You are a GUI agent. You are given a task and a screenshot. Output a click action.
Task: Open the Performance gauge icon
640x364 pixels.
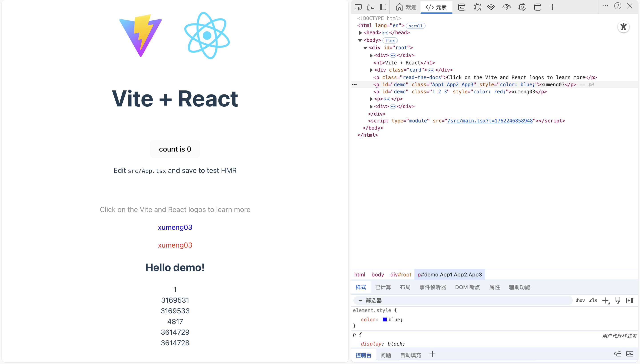506,7
